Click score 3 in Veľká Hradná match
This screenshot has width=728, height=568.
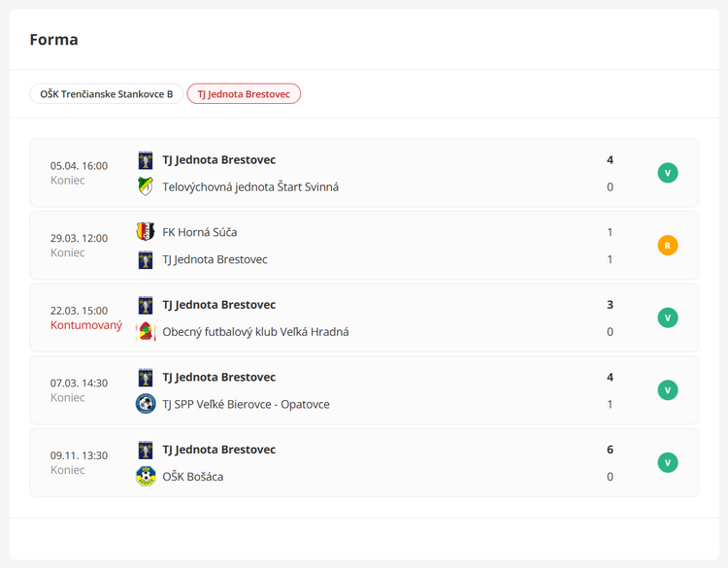(611, 305)
